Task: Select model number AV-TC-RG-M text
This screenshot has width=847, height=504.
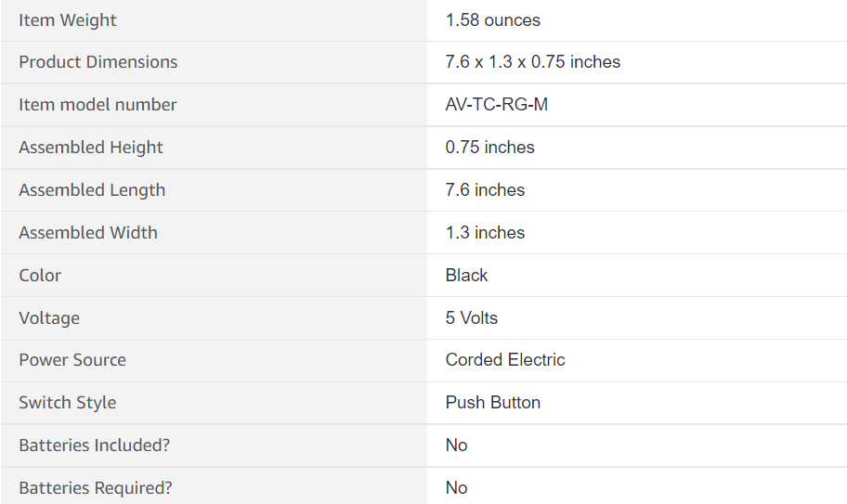Action: (x=497, y=104)
